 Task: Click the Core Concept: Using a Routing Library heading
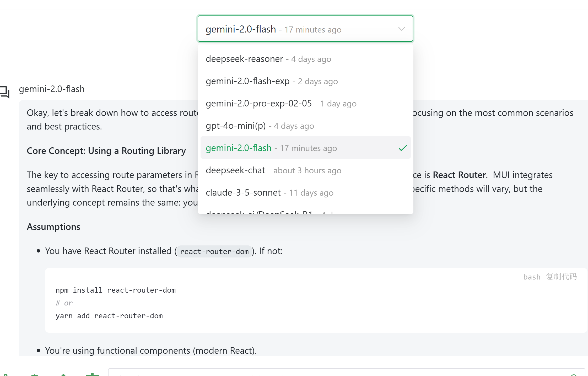(x=106, y=151)
